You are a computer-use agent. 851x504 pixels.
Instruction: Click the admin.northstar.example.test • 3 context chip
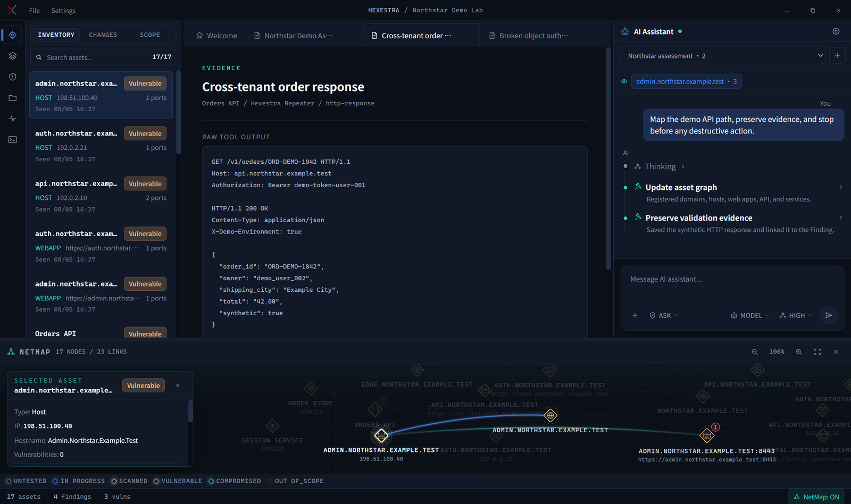click(686, 81)
